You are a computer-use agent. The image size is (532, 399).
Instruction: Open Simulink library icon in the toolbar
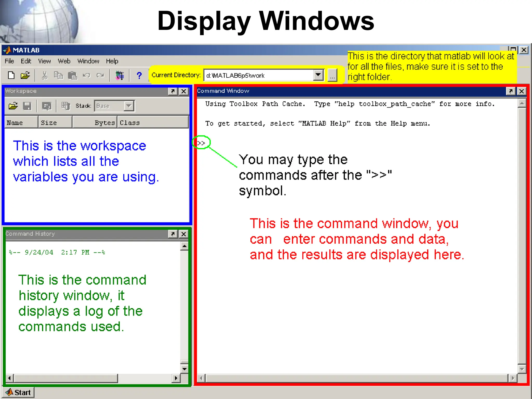pos(119,75)
